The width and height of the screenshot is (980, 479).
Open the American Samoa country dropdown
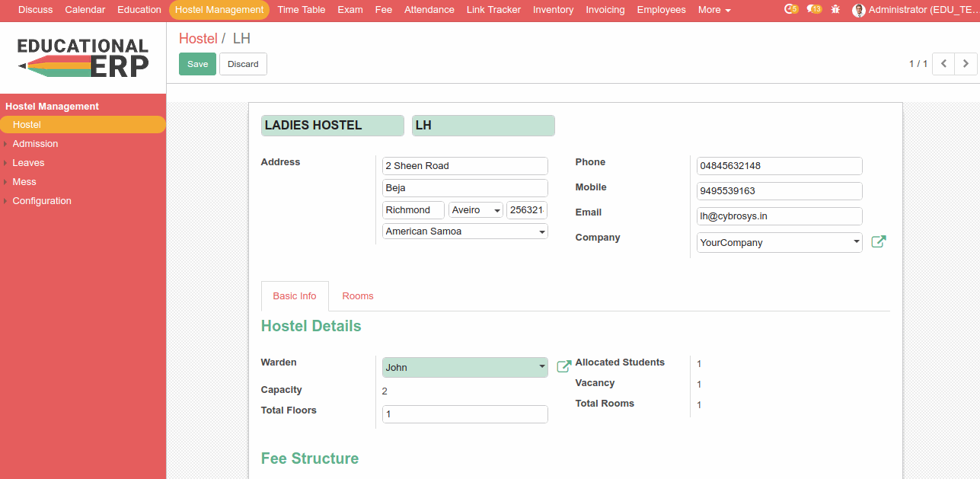pos(464,232)
